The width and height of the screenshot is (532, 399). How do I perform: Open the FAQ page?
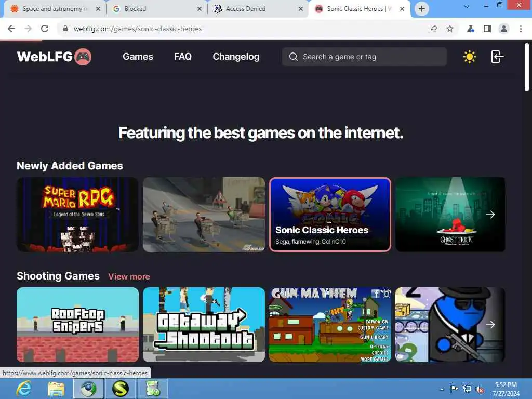pos(182,57)
